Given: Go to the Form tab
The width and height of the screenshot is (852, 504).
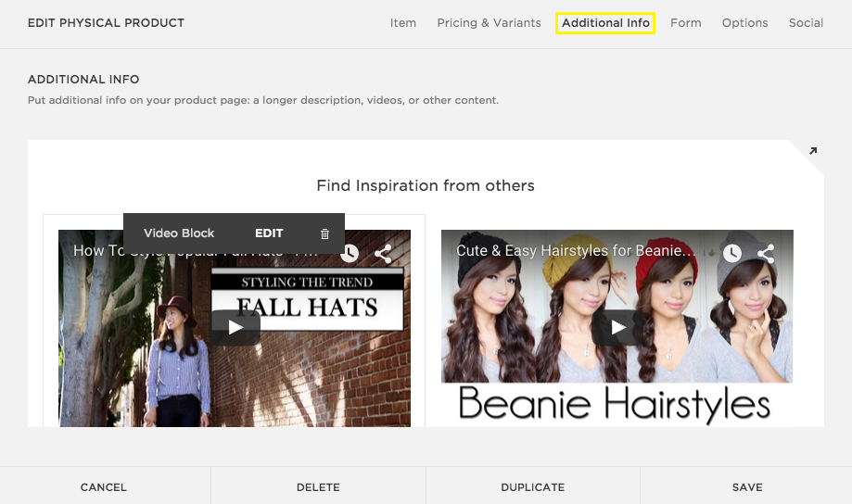Looking at the screenshot, I should [x=685, y=23].
